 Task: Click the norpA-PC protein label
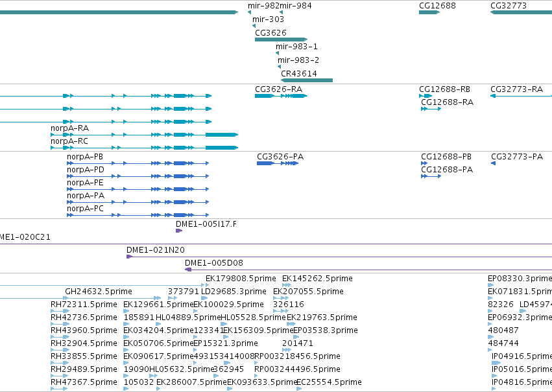tap(85, 209)
